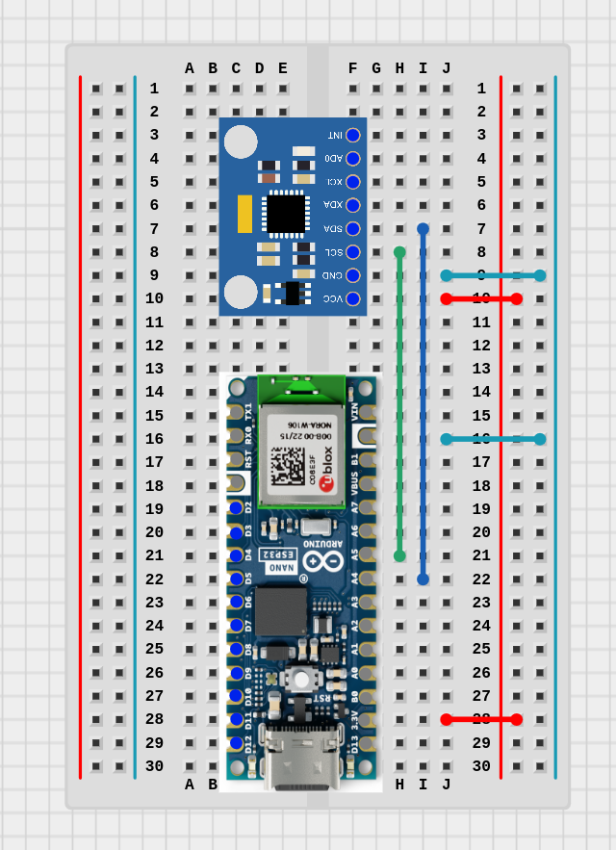The height and width of the screenshot is (850, 616).
Task: Select the XDA pin on the sensor module
Action: 353,205
